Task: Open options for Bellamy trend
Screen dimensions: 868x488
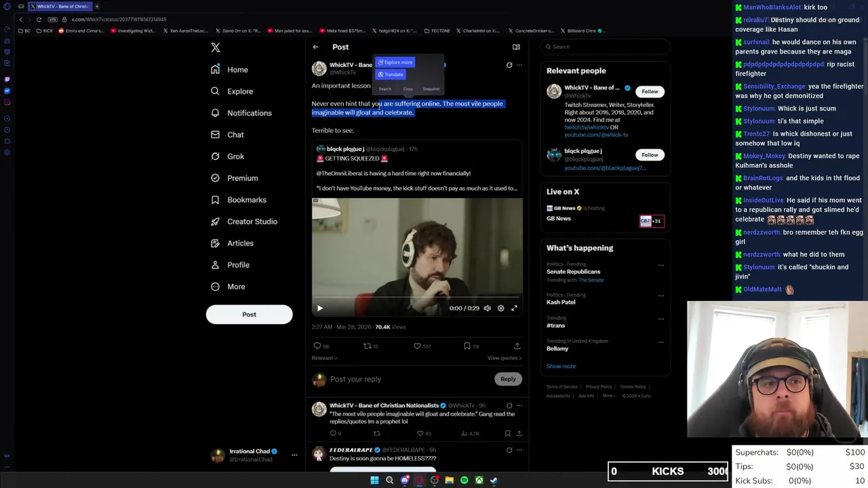Action: pos(661,342)
